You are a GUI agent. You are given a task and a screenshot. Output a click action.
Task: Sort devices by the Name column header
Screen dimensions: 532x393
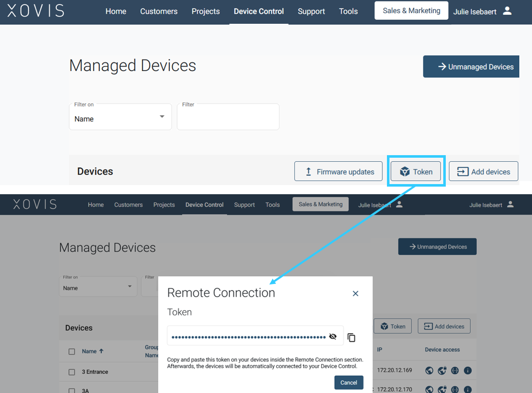(x=93, y=351)
